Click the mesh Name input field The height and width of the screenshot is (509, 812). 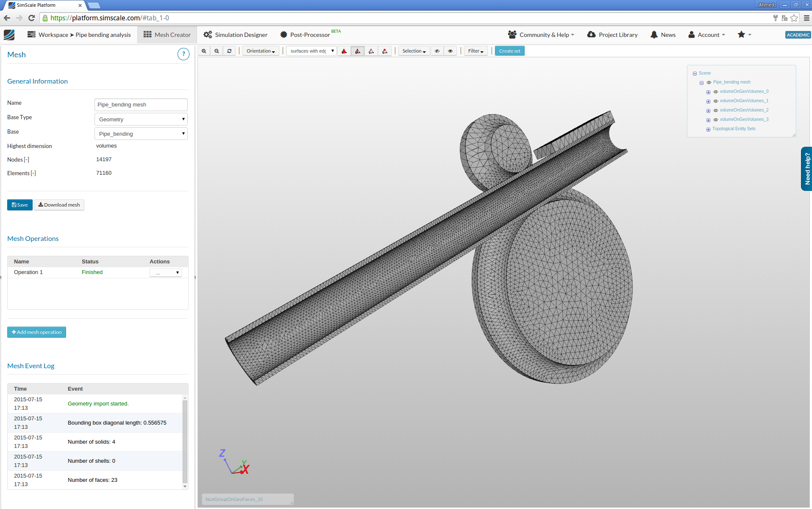[141, 105]
